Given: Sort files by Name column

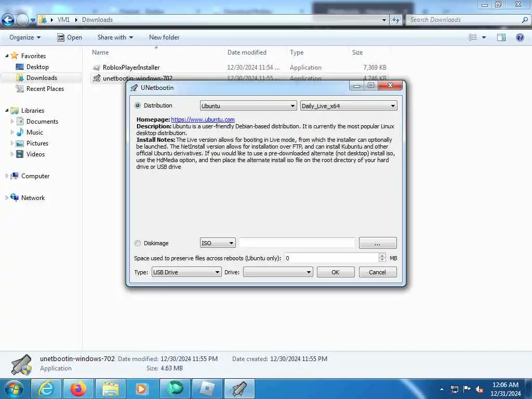Looking at the screenshot, I should tap(100, 52).
